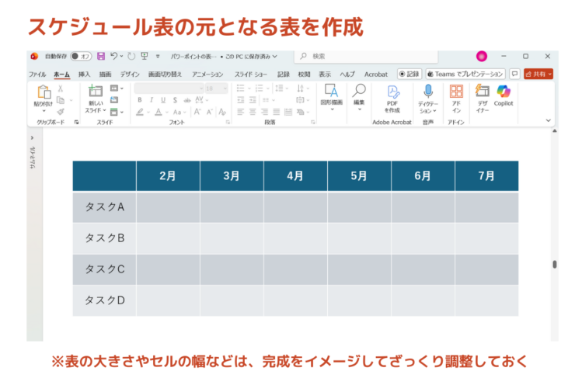
Task: Click the vertical scrollbar thumb
Action: 555,264
